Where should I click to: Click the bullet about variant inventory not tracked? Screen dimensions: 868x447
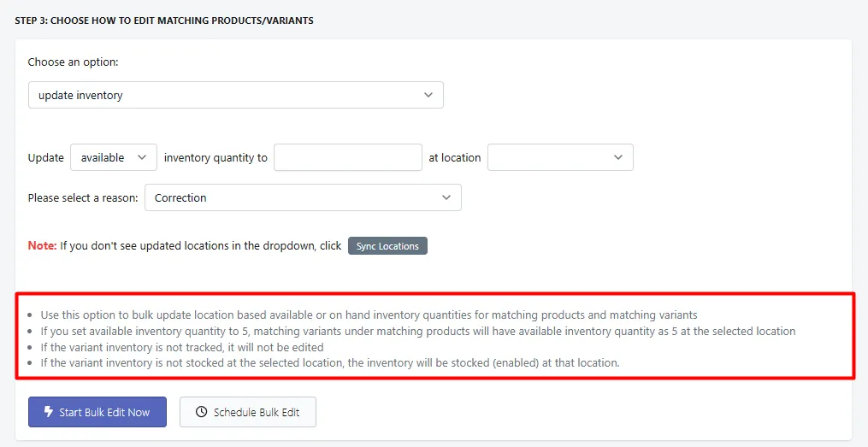(182, 347)
